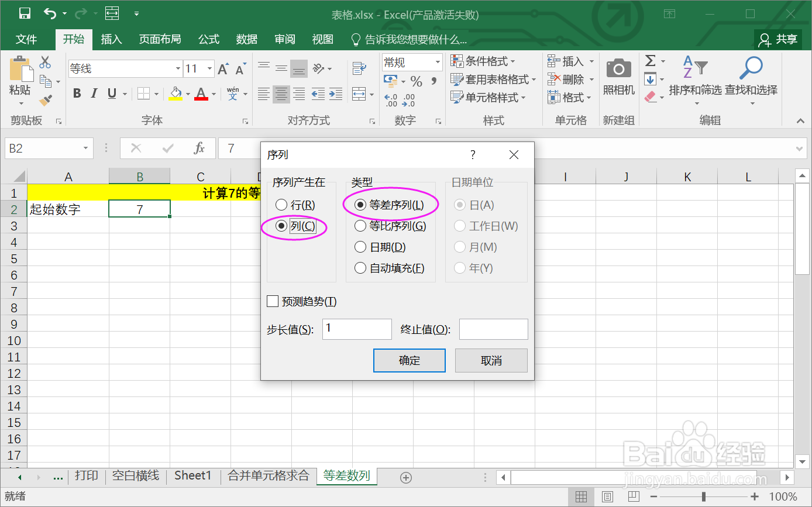Screen dimensions: 812x507
Task: Select the 行(R) radio button
Action: pos(281,205)
